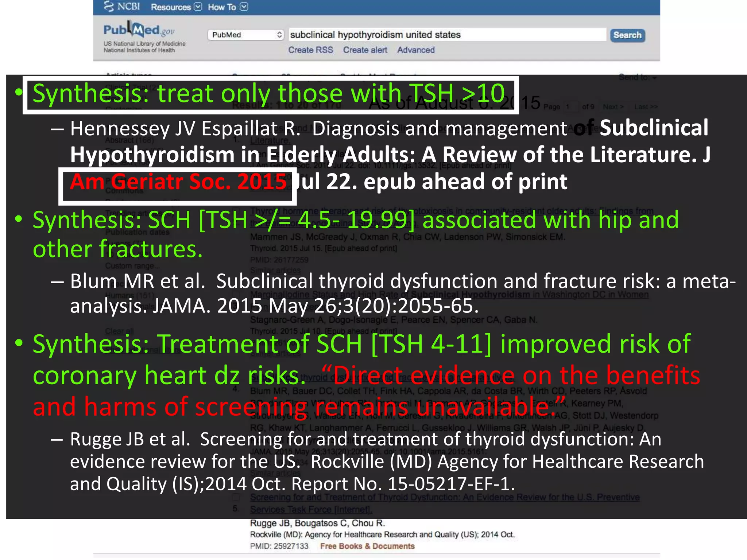
Task: Click Free Books & Documents label
Action: (x=367, y=546)
